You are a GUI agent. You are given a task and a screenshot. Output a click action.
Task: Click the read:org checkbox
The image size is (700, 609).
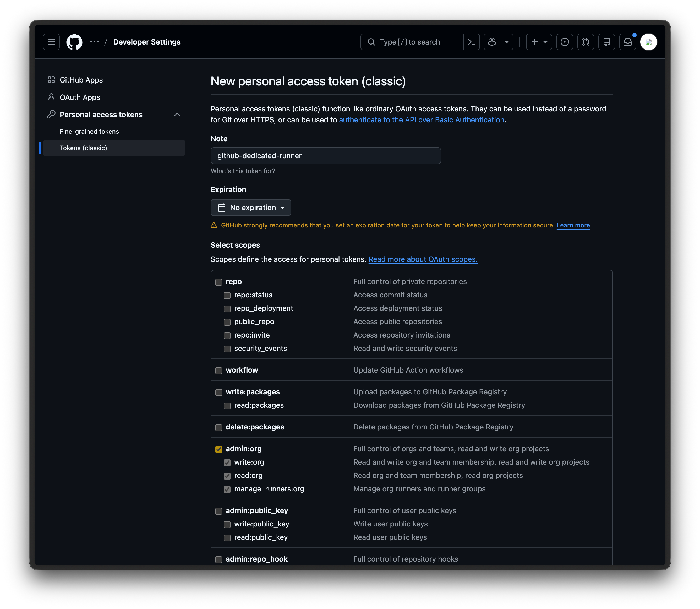pyautogui.click(x=227, y=476)
